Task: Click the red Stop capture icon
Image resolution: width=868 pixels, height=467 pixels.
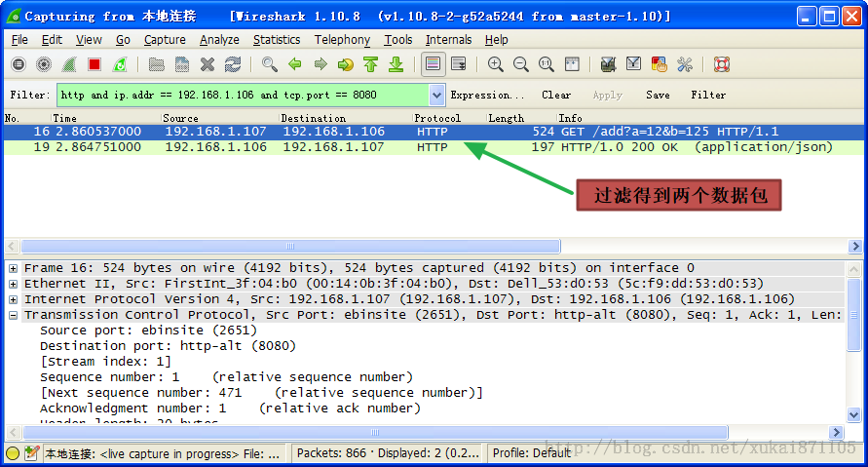Action: tap(94, 64)
